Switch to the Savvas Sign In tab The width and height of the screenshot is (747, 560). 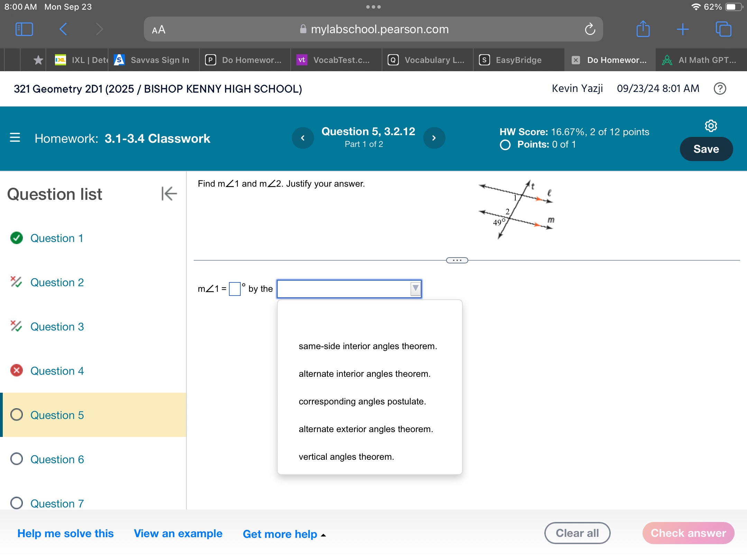tap(154, 60)
